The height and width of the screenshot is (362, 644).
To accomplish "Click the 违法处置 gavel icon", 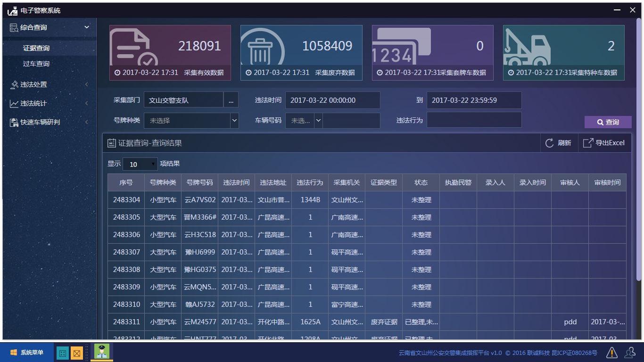I will [x=14, y=85].
